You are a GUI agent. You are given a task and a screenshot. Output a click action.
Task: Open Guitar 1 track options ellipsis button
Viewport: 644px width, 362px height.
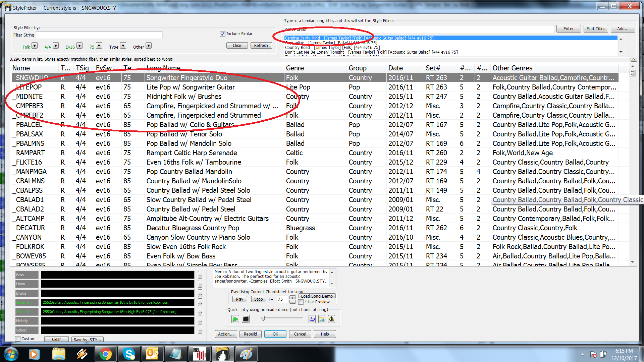point(200,302)
